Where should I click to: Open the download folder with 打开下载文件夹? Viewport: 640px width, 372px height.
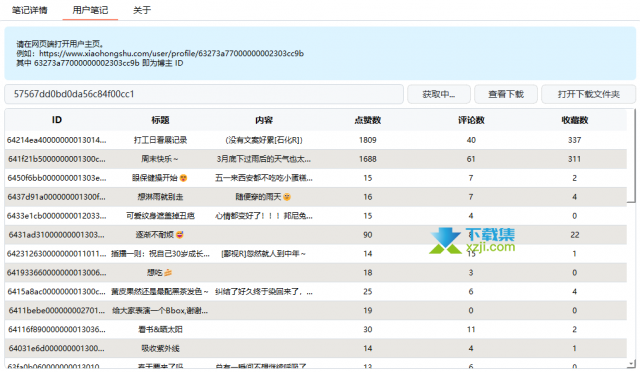(589, 94)
